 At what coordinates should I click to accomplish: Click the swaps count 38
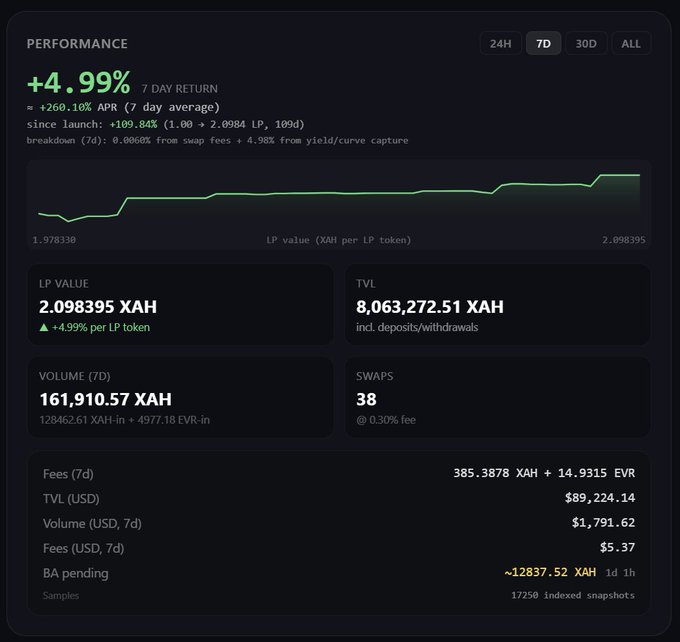pos(366,399)
